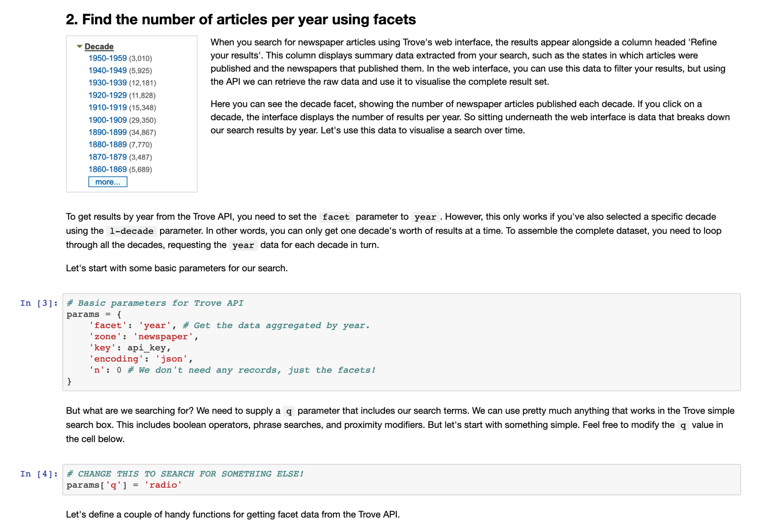Screen dimensions: 758x532
Task: Choose the 1860-1869 decade link
Action: 107,169
